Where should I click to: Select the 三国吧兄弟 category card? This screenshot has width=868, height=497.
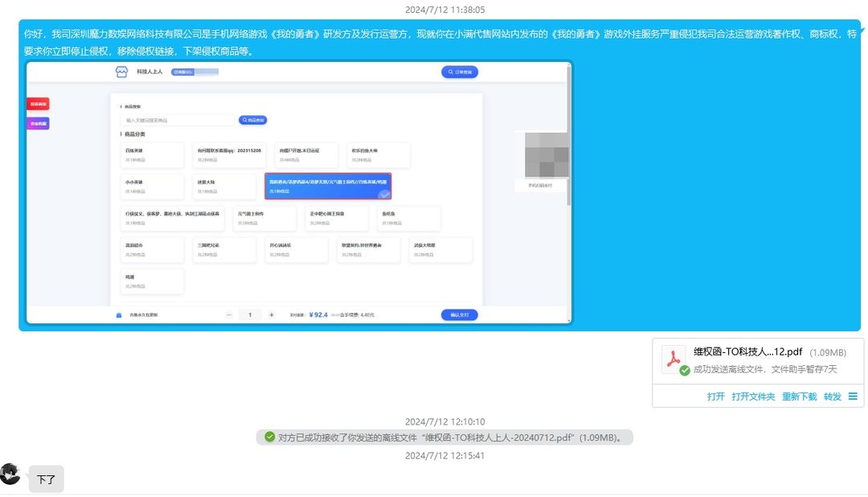pyautogui.click(x=224, y=249)
